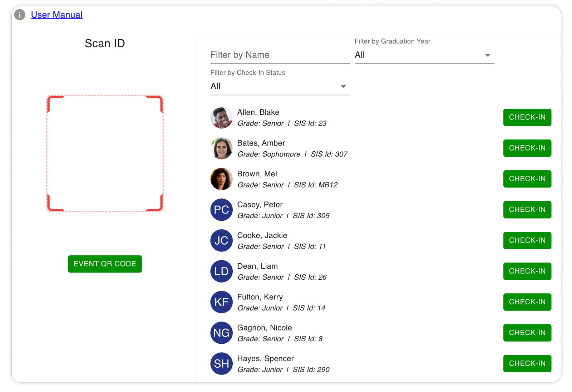The height and width of the screenshot is (392, 572).
Task: Check in Cooke, Jackie
Action: [x=527, y=240]
